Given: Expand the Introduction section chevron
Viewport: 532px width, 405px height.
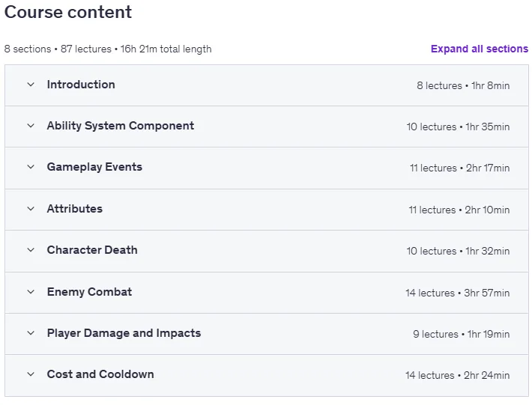Looking at the screenshot, I should tap(31, 85).
